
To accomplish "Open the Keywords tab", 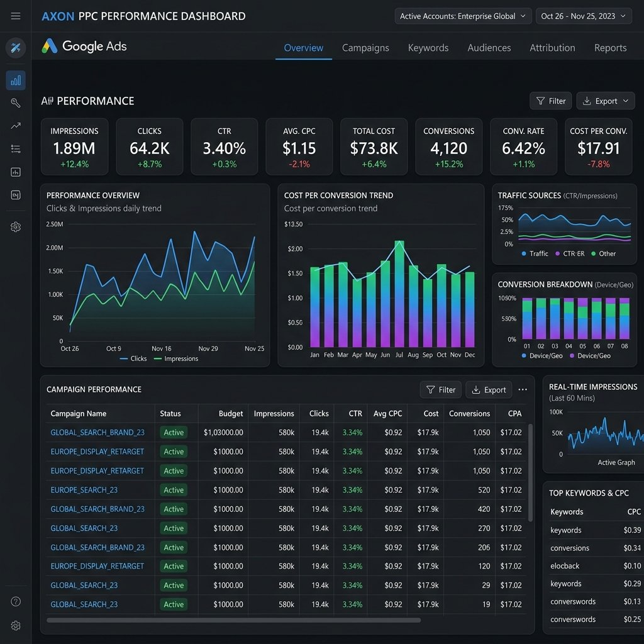I will point(428,48).
